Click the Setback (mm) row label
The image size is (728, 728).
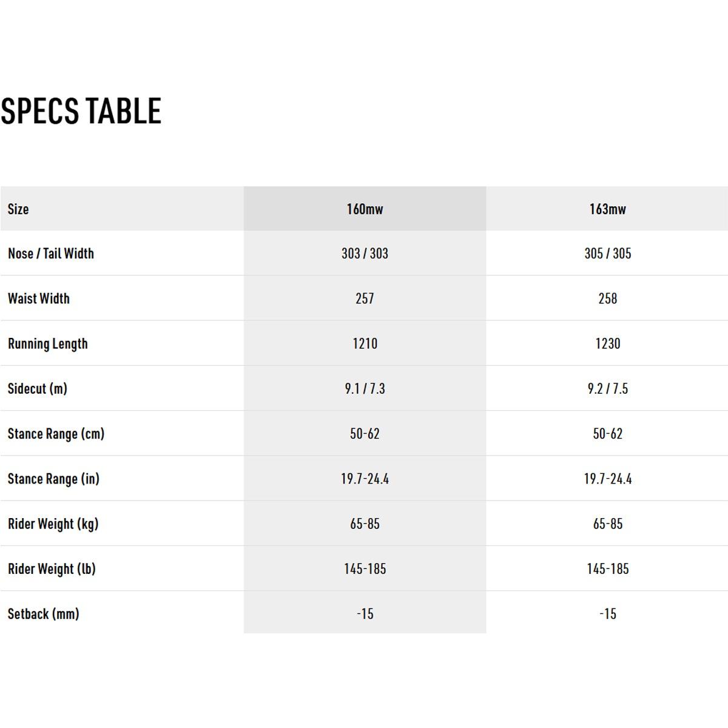44,614
